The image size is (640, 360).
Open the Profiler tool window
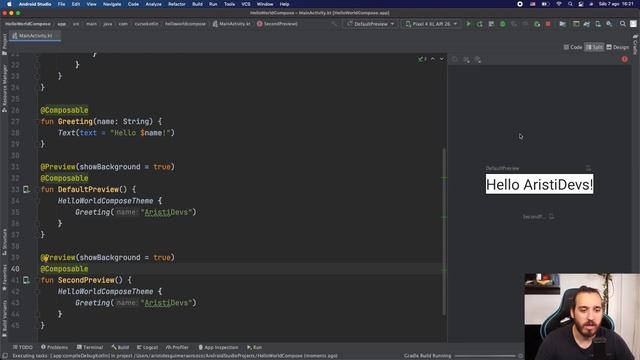[x=177, y=347]
